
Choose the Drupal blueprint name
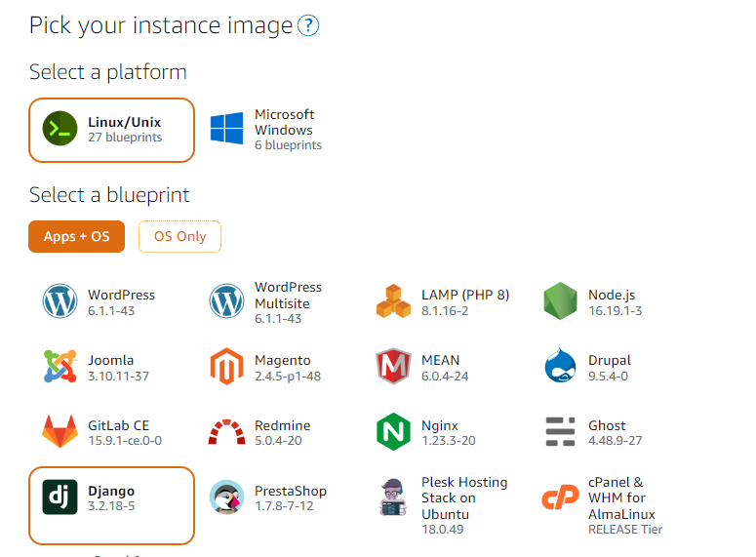[610, 360]
